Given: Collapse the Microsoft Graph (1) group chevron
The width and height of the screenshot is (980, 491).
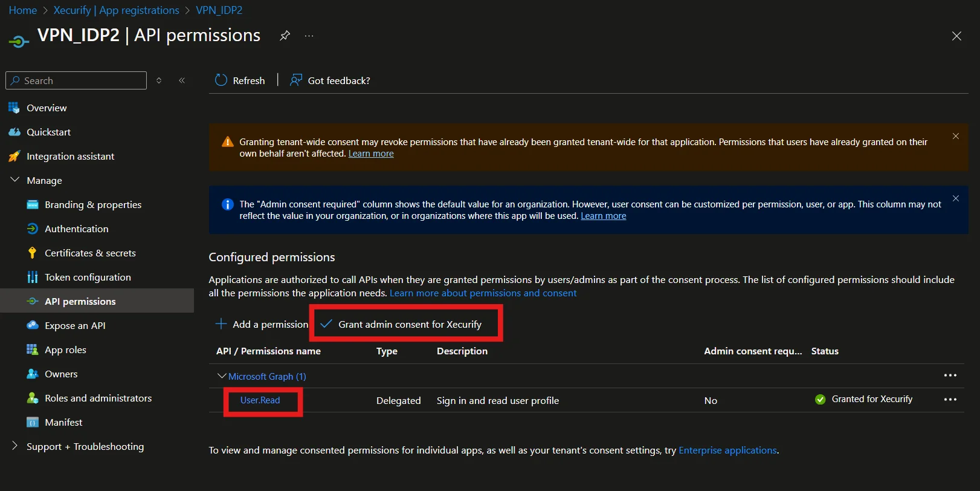Looking at the screenshot, I should pos(222,376).
